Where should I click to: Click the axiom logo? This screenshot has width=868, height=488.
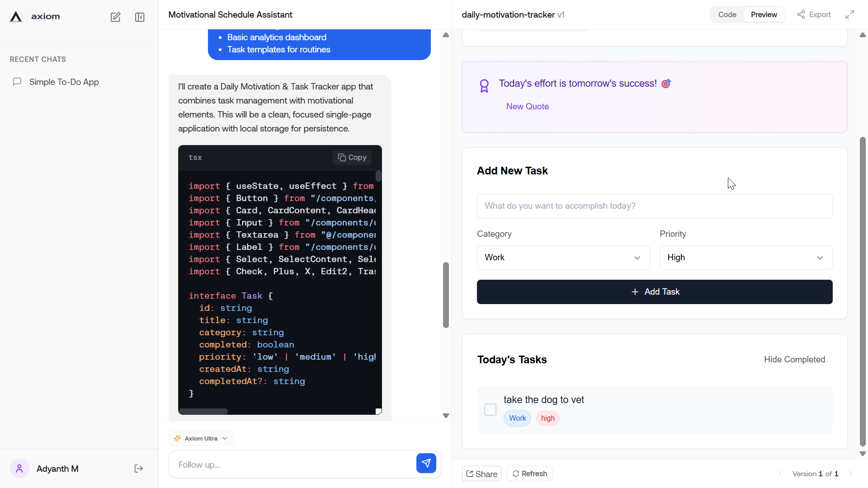coord(15,16)
